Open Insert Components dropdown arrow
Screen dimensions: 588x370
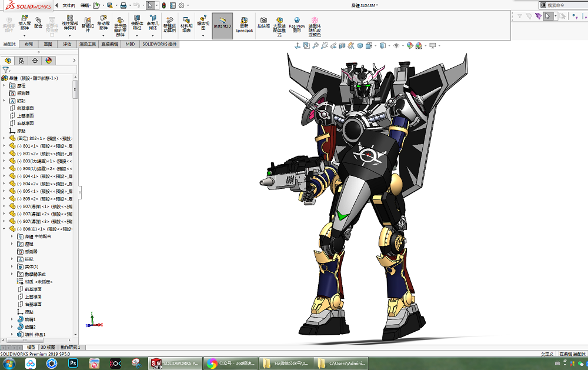[x=24, y=36]
